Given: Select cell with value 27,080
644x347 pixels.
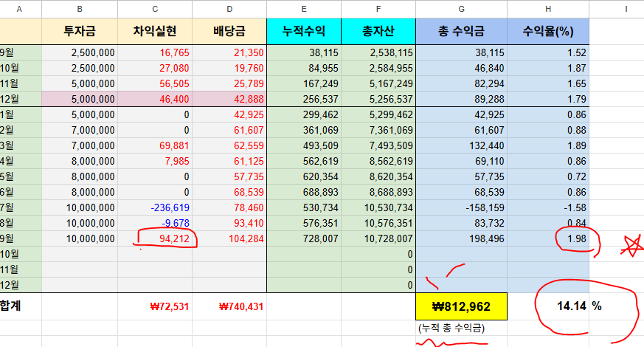Looking at the screenshot, I should pyautogui.click(x=155, y=68).
